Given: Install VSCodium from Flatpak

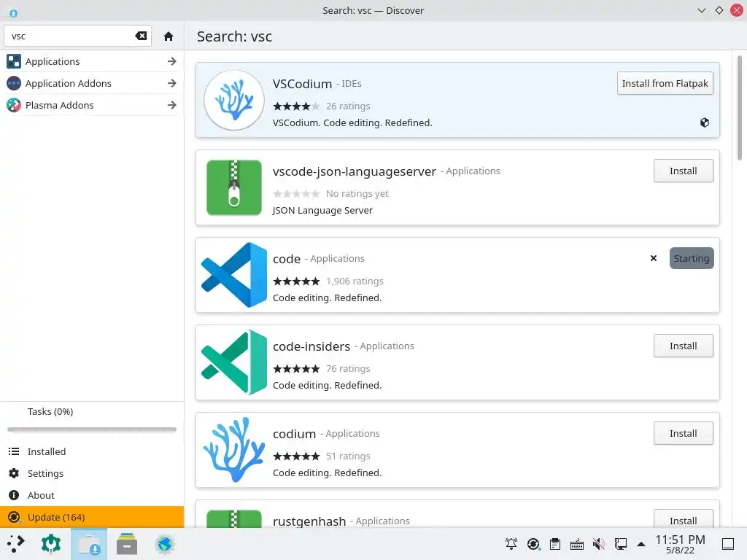Looking at the screenshot, I should 665,83.
